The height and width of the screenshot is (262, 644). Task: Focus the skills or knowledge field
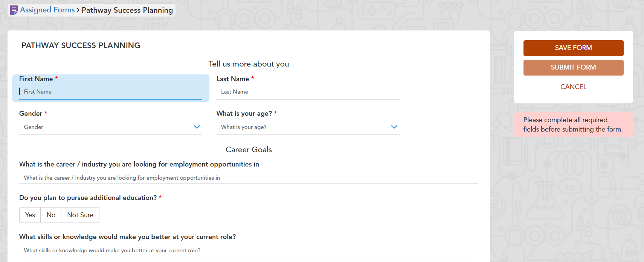click(249, 250)
